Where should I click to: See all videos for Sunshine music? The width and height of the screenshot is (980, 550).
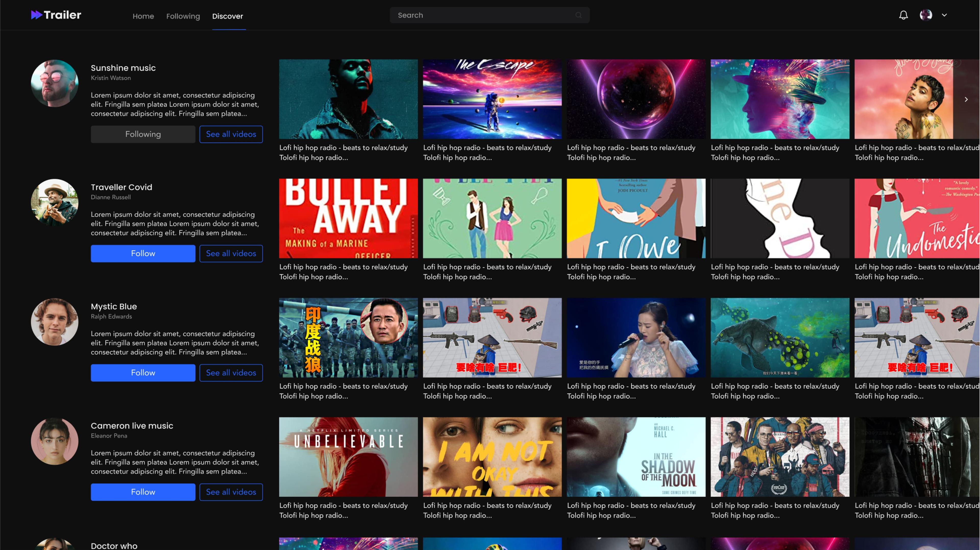point(231,134)
